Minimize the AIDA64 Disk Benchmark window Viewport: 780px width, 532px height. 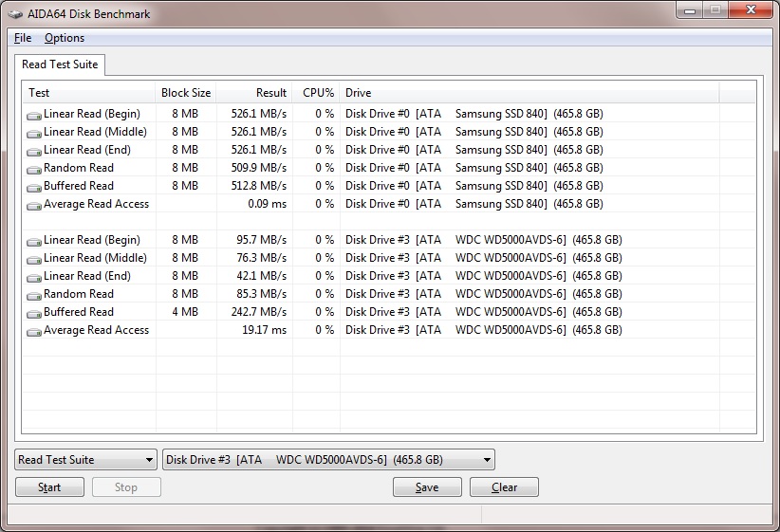[690, 9]
